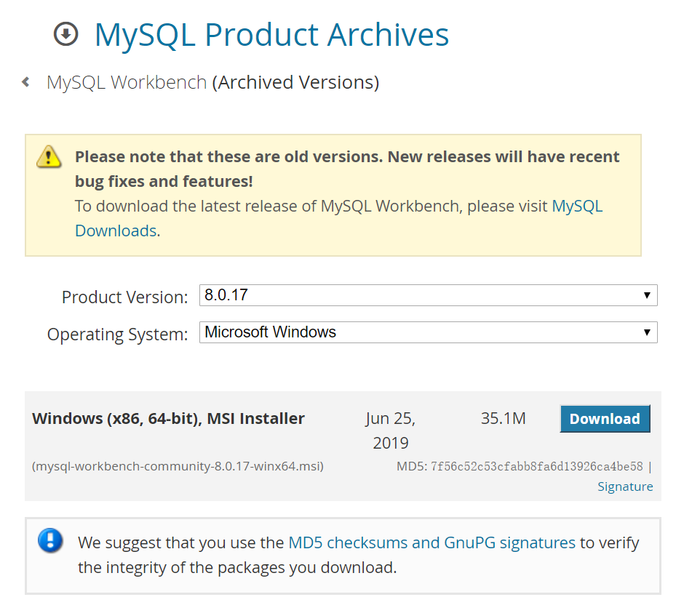The height and width of the screenshot is (597, 700).
Task: Click the circled download arrow icon
Action: pos(65,34)
